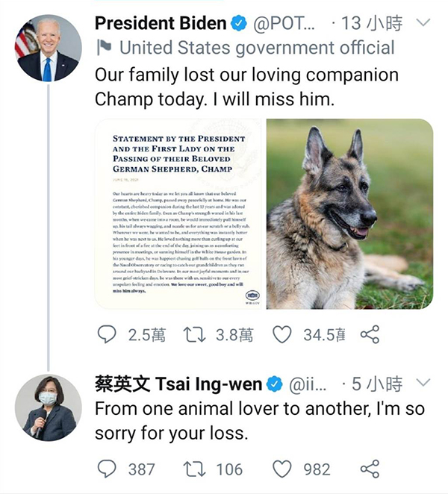This screenshot has height=494, width=448.
Task: Open the statement document image
Action: [178, 213]
